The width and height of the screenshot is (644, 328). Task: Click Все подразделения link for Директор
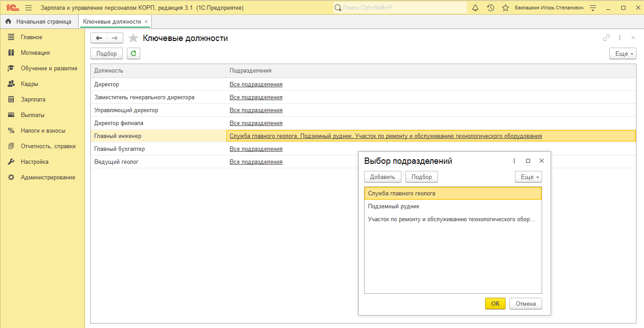[256, 84]
